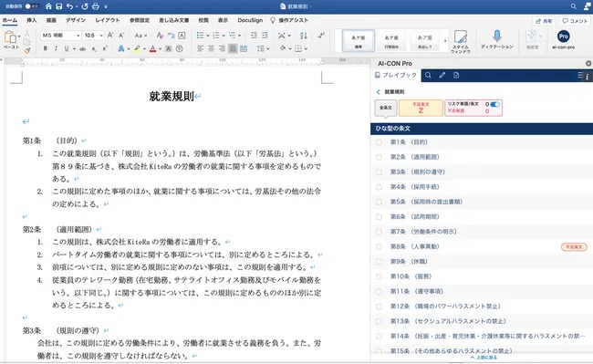
Task: Apply Underline formatting
Action: click(67, 48)
